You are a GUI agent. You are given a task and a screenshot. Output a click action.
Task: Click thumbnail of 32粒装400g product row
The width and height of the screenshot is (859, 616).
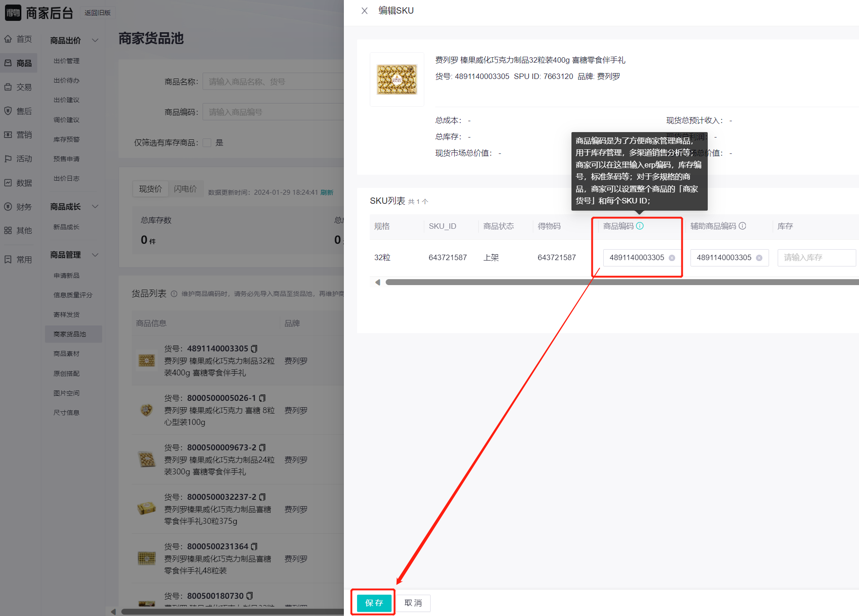point(147,360)
